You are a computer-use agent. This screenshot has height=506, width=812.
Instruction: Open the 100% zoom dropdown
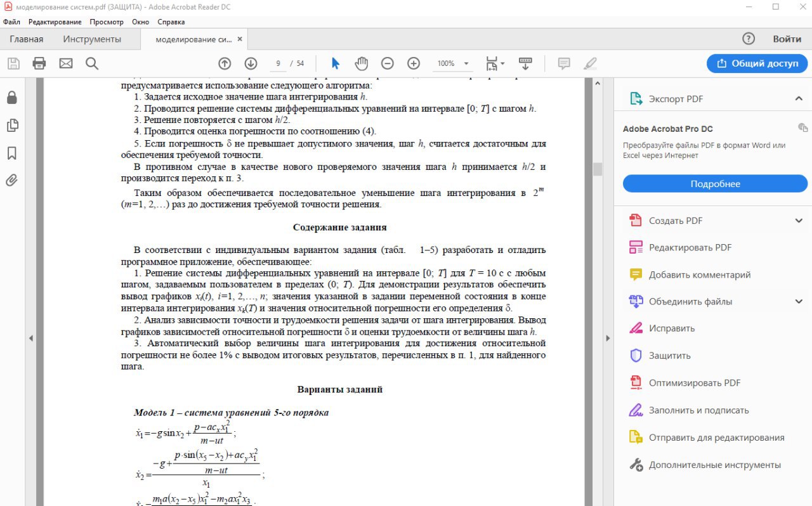(466, 63)
